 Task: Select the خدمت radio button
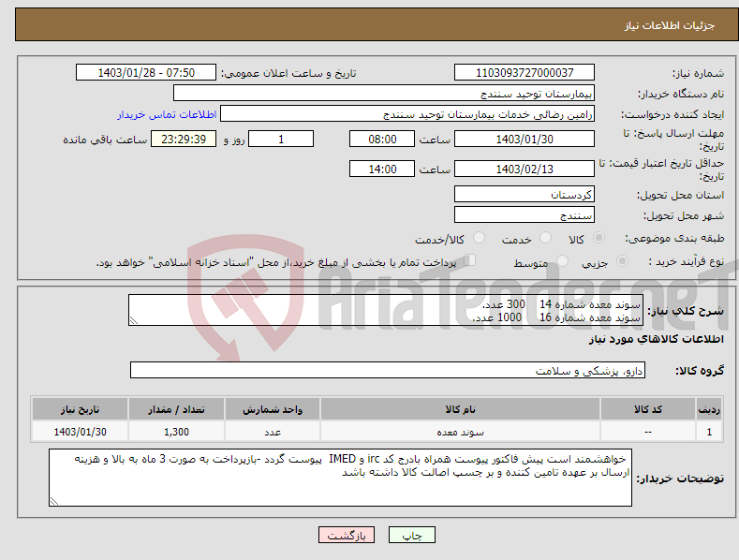pyautogui.click(x=545, y=238)
